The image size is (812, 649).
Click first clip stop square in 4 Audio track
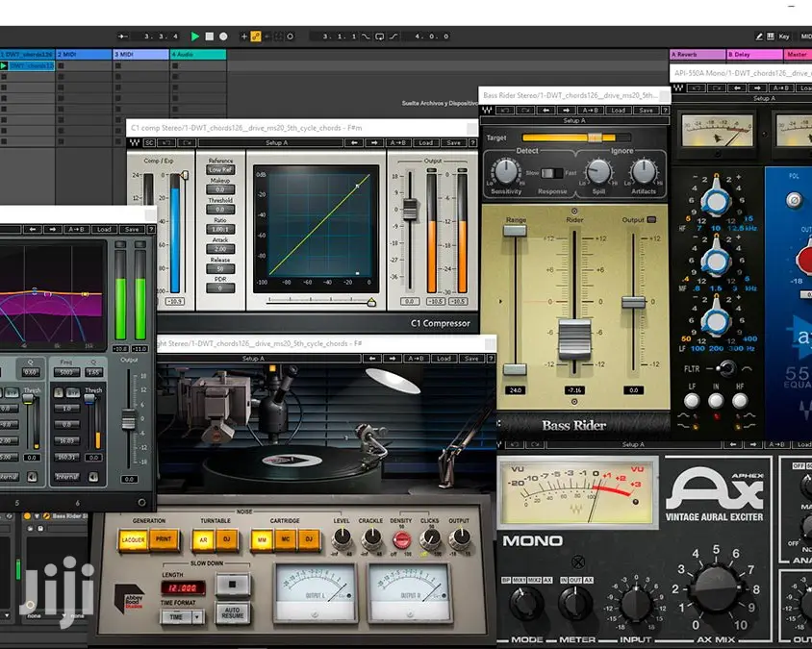[175, 65]
